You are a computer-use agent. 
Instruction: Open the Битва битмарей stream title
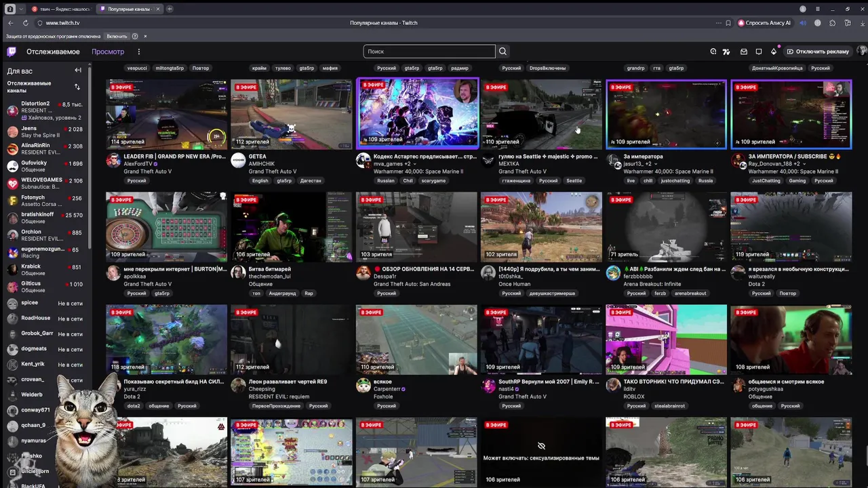click(270, 269)
